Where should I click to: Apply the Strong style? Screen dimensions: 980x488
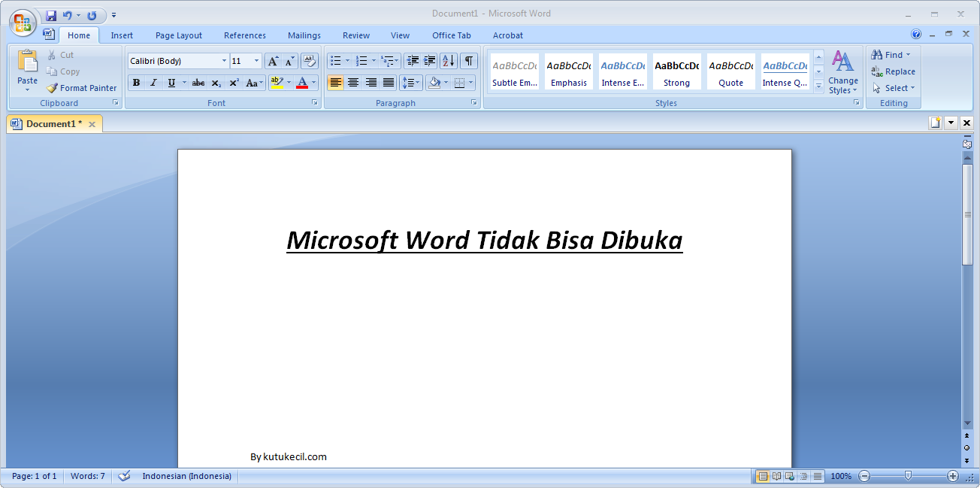(677, 72)
